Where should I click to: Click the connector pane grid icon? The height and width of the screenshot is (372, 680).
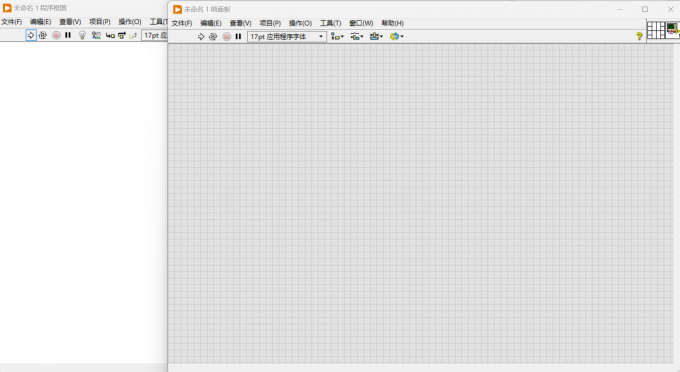pos(656,30)
